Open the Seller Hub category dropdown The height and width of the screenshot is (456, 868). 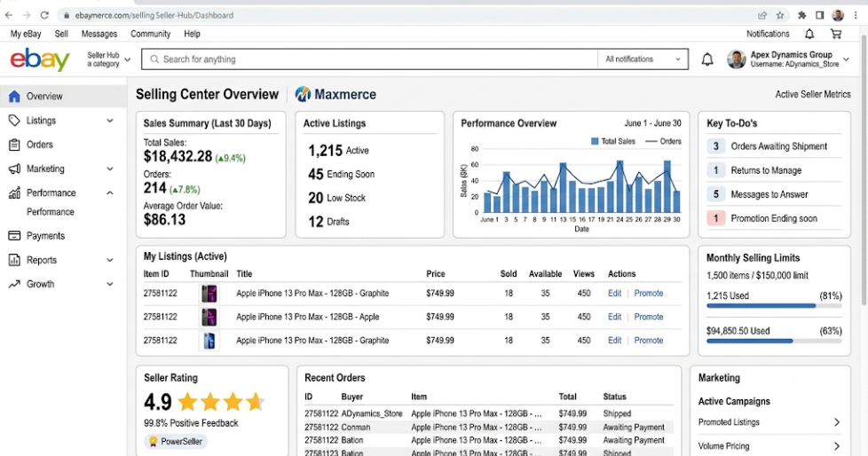109,59
